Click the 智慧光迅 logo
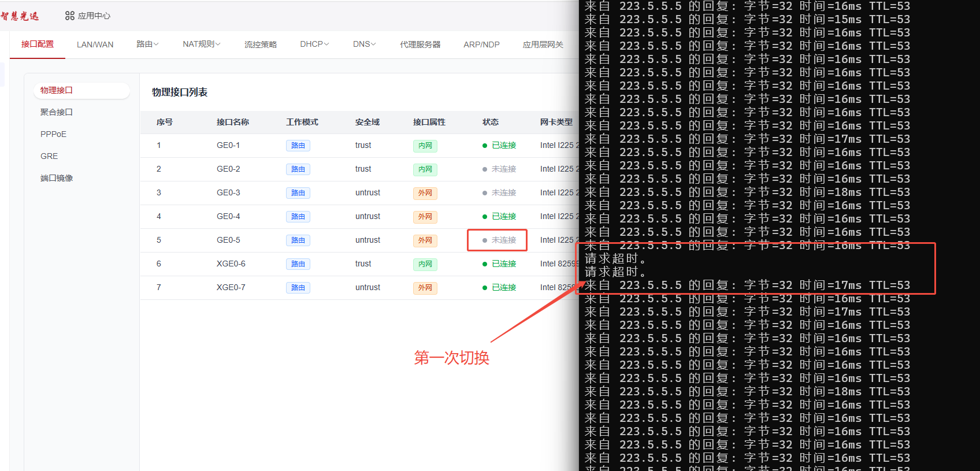Viewport: 980px width, 471px height. (x=20, y=16)
